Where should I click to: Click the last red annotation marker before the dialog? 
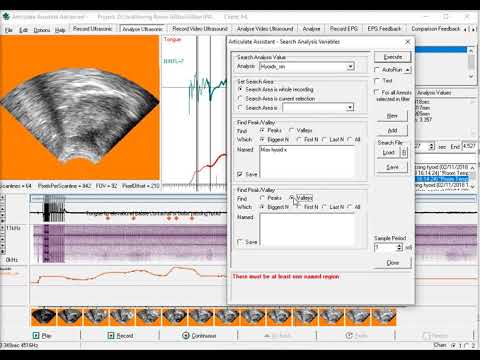click(x=192, y=218)
